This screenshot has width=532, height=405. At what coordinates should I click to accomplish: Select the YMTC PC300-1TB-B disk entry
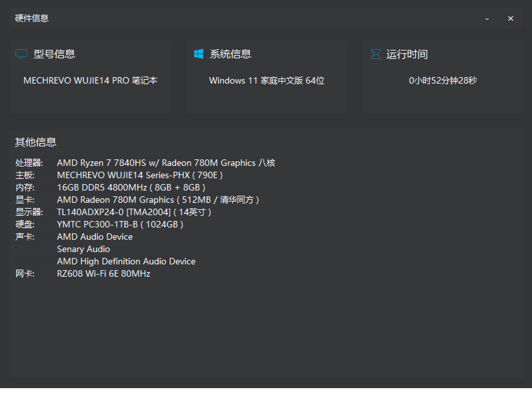(x=120, y=224)
